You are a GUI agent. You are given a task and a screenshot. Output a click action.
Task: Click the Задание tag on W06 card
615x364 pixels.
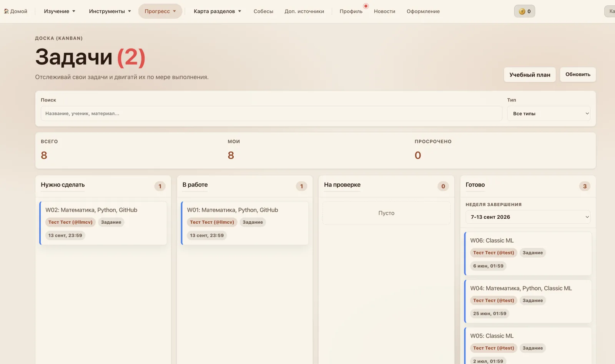pos(533,253)
